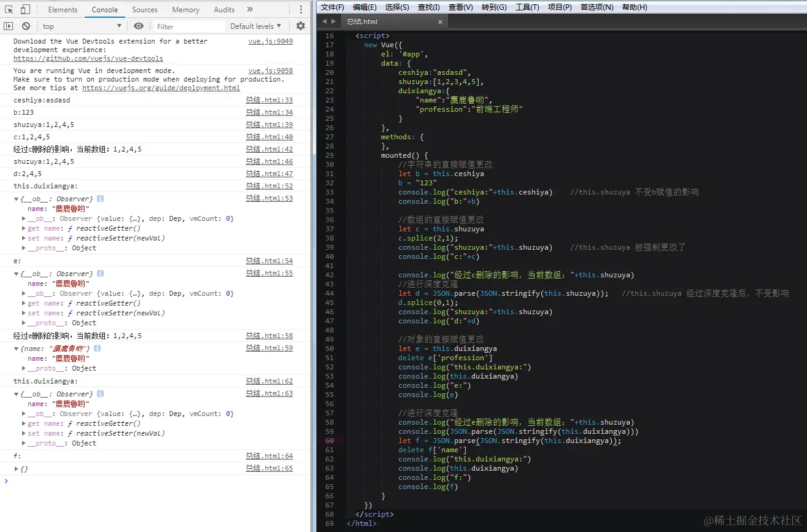The height and width of the screenshot is (532, 807).
Task: Open the 转到(G) menu
Action: click(494, 7)
